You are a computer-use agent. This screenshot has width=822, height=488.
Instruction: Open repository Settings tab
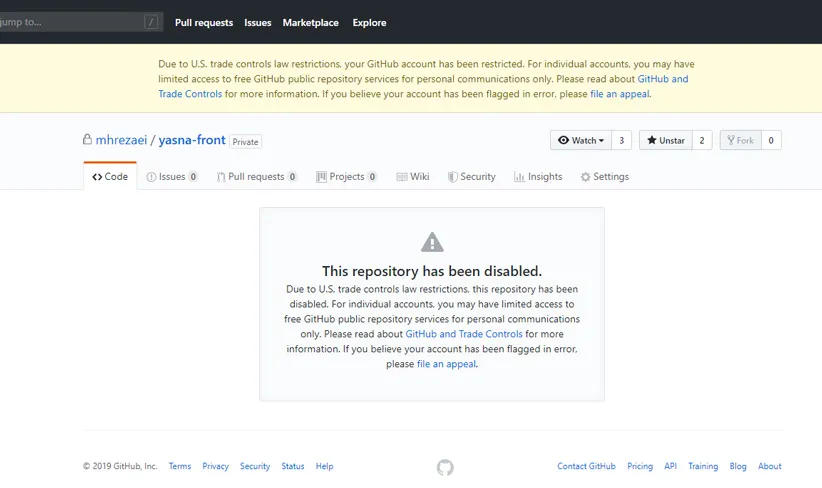(605, 177)
